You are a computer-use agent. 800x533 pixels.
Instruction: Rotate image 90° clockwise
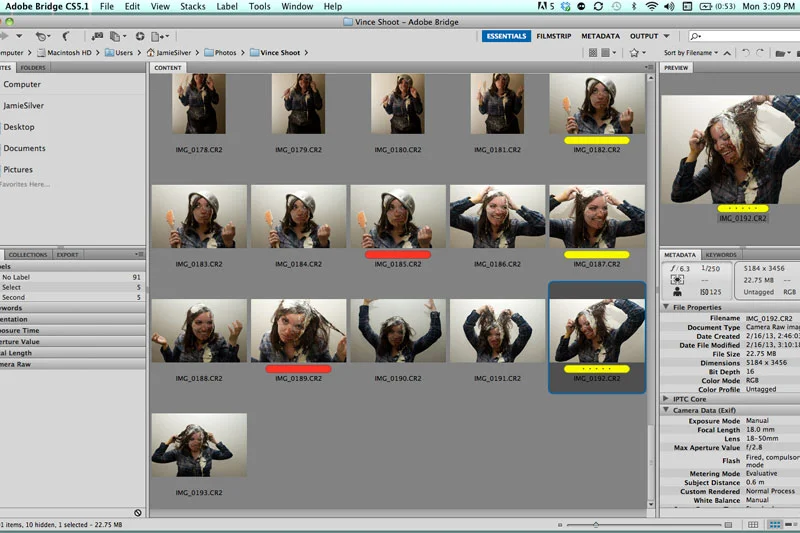click(760, 53)
